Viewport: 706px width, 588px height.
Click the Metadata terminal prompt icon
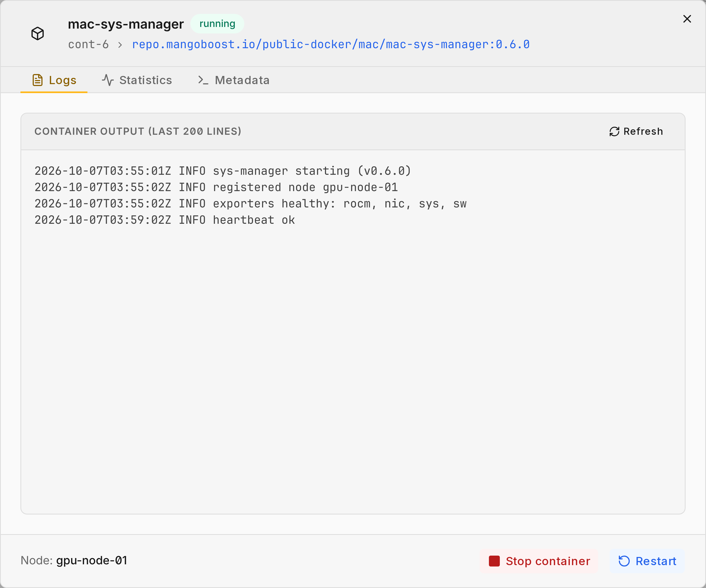pos(203,80)
